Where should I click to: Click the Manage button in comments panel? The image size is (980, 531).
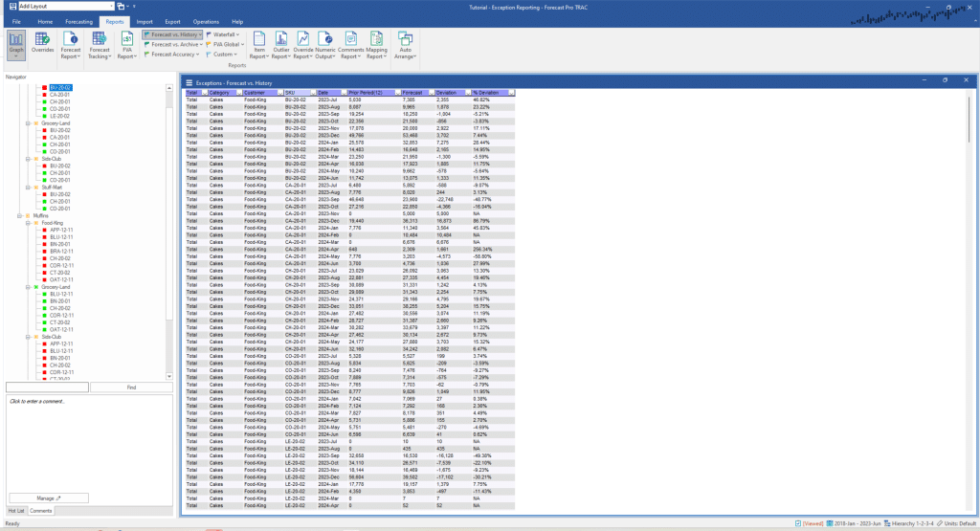[49, 498]
